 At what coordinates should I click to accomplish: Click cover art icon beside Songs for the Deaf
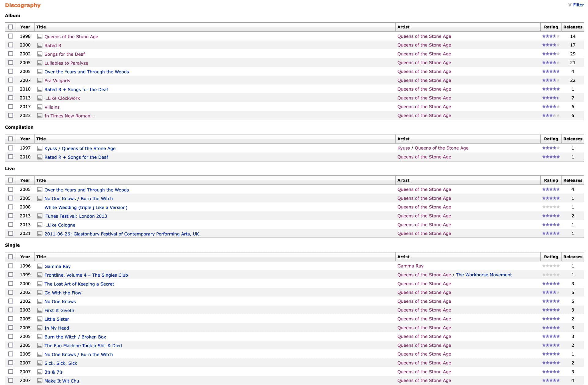(x=40, y=54)
